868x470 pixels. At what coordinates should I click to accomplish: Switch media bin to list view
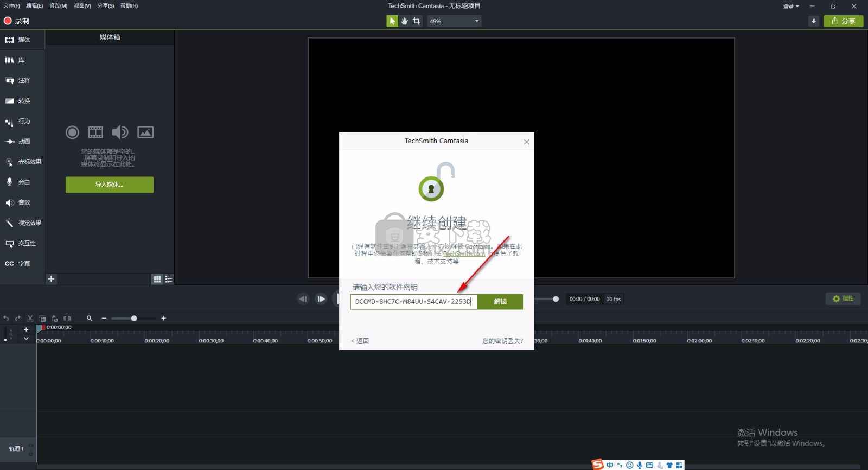click(169, 279)
